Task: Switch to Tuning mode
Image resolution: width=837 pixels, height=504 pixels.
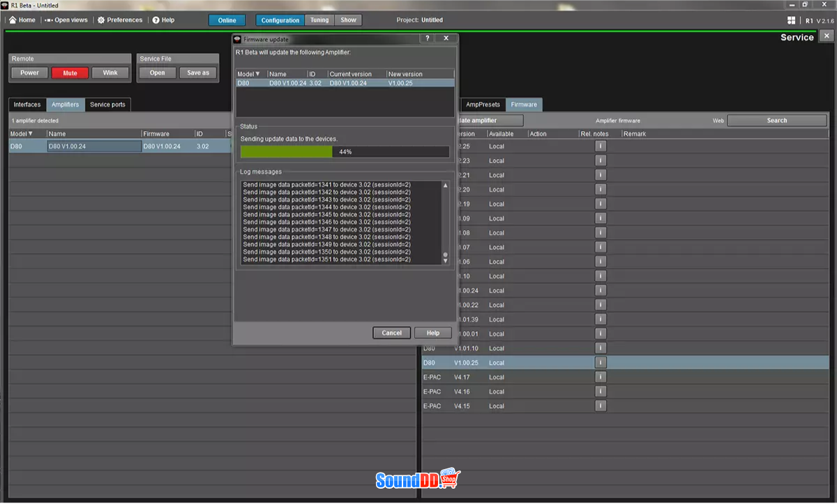Action: [319, 20]
